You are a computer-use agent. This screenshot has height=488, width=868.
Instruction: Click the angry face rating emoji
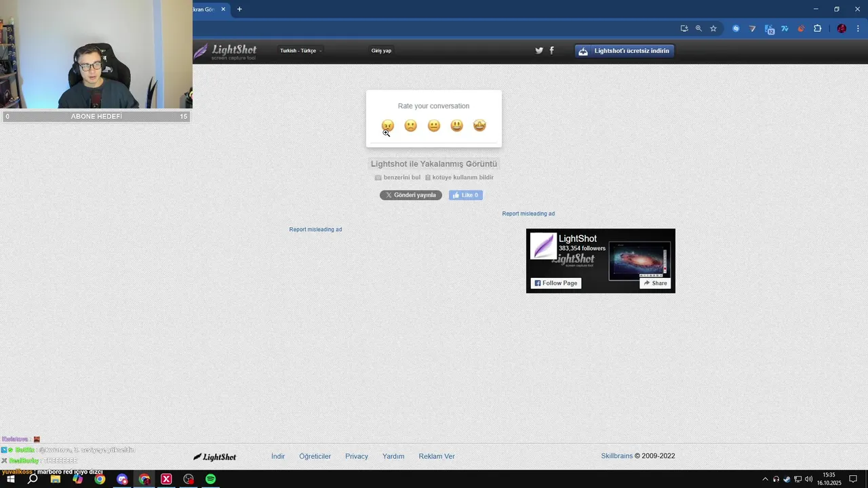(387, 125)
